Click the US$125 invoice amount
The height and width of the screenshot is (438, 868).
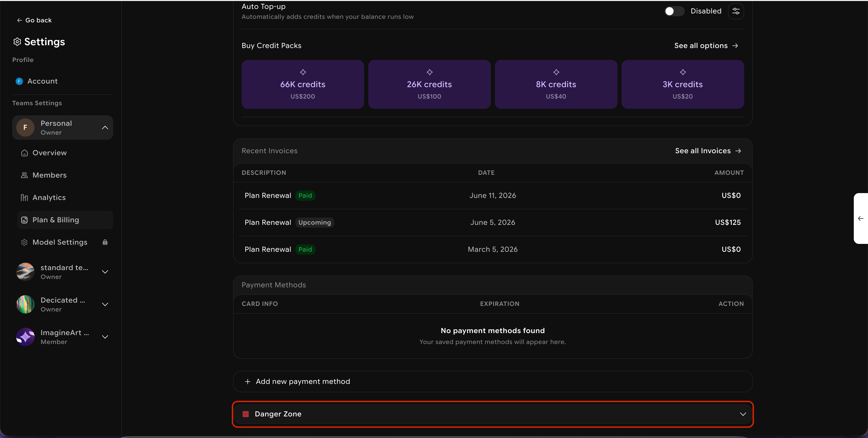point(728,223)
